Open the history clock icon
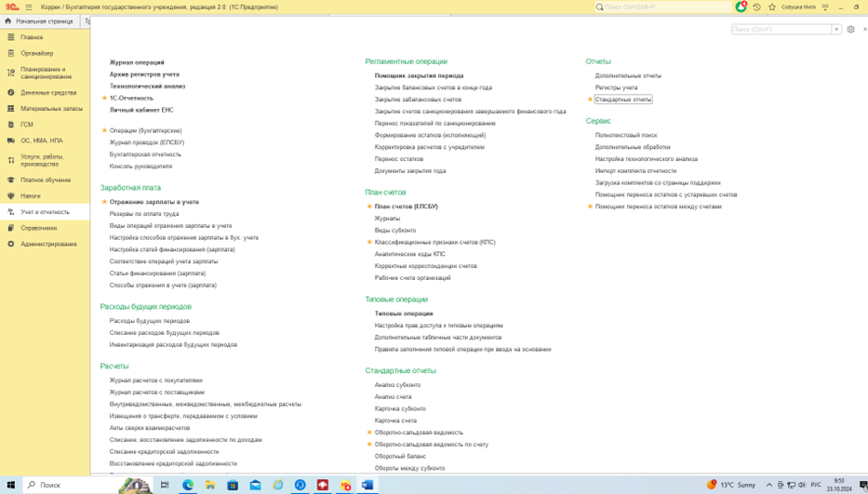868x494 pixels. (756, 7)
